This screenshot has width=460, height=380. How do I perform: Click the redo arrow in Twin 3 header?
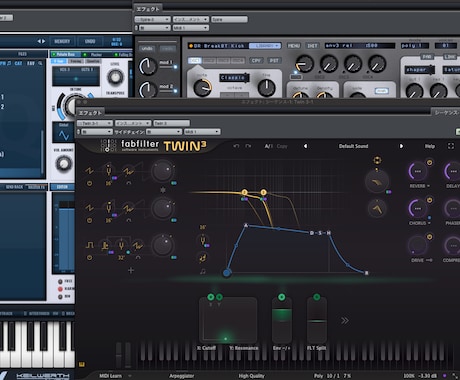pyautogui.click(x=248, y=146)
